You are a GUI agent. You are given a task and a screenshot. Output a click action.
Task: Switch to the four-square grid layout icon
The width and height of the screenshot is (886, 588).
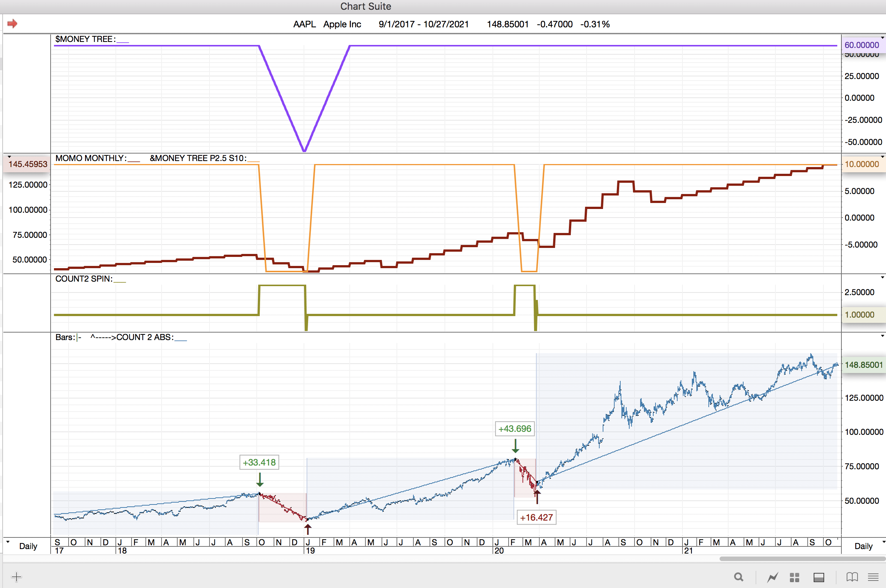coord(795,577)
